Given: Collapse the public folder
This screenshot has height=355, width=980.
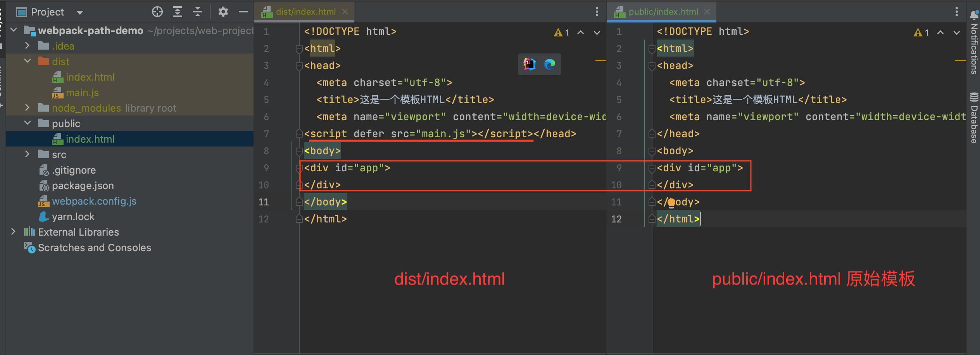Looking at the screenshot, I should coord(28,123).
